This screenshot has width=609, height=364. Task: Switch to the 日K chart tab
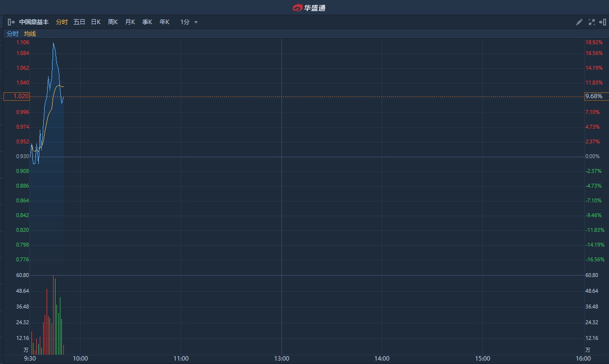pyautogui.click(x=96, y=22)
